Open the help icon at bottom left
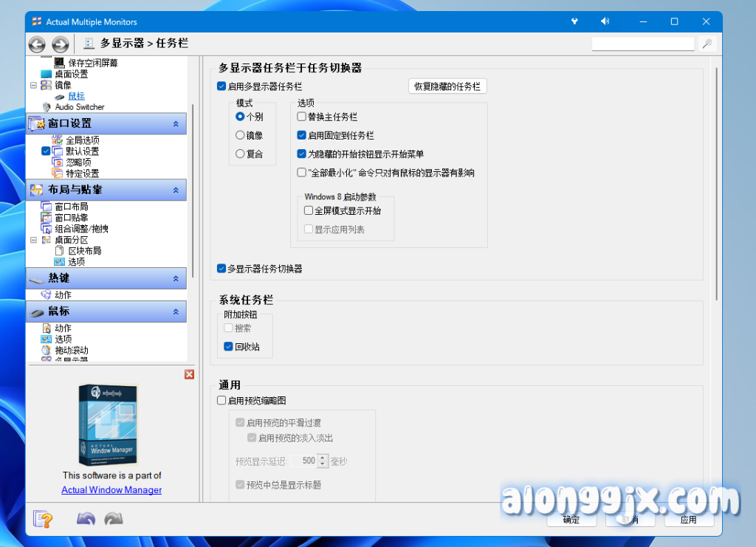 (44, 519)
